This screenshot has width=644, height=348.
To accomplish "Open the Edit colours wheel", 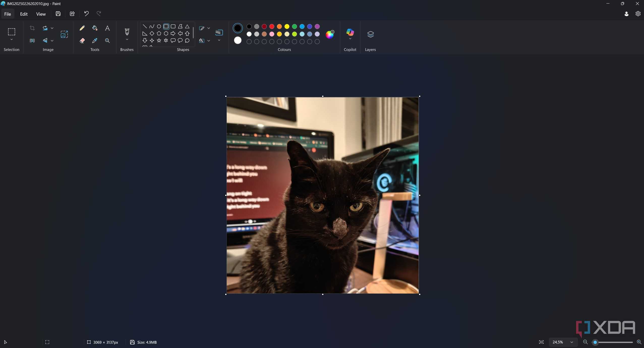I will point(330,34).
